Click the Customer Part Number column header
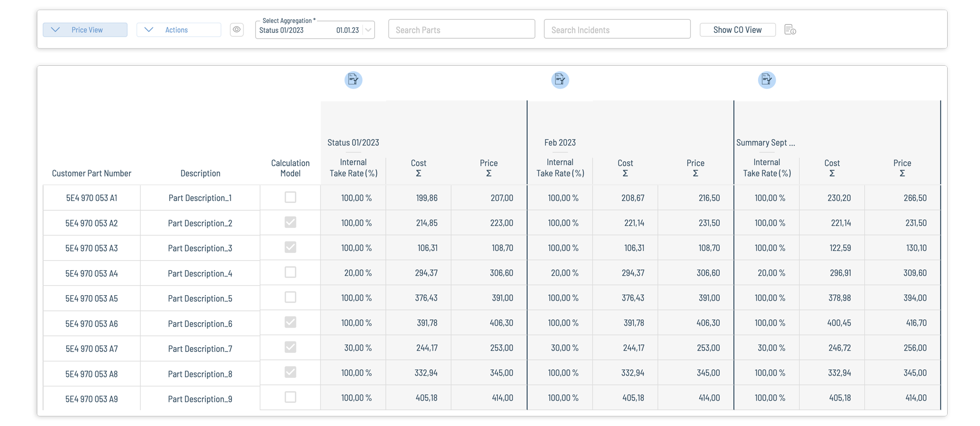 coord(92,173)
